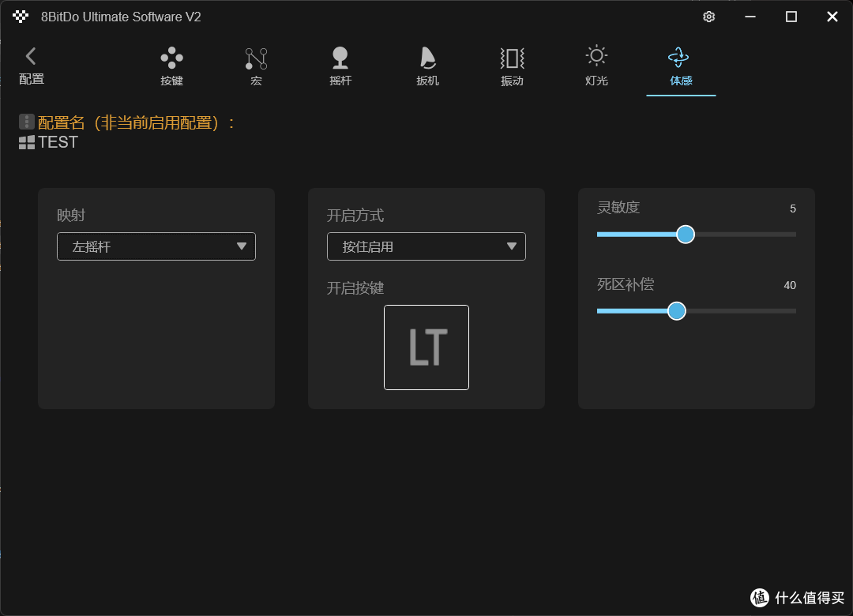Click the profile name TEST
This screenshot has width=853, height=616.
click(x=58, y=143)
